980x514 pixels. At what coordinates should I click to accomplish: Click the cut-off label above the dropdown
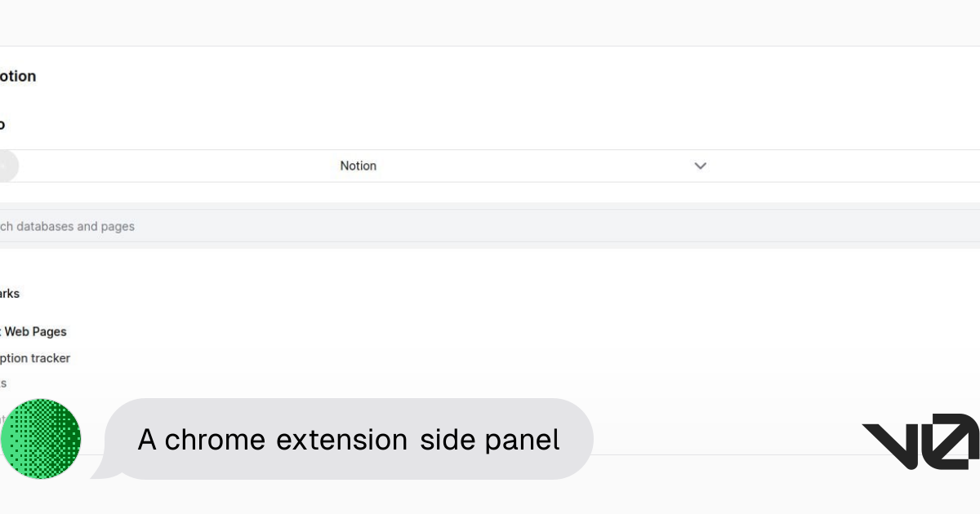[2, 125]
